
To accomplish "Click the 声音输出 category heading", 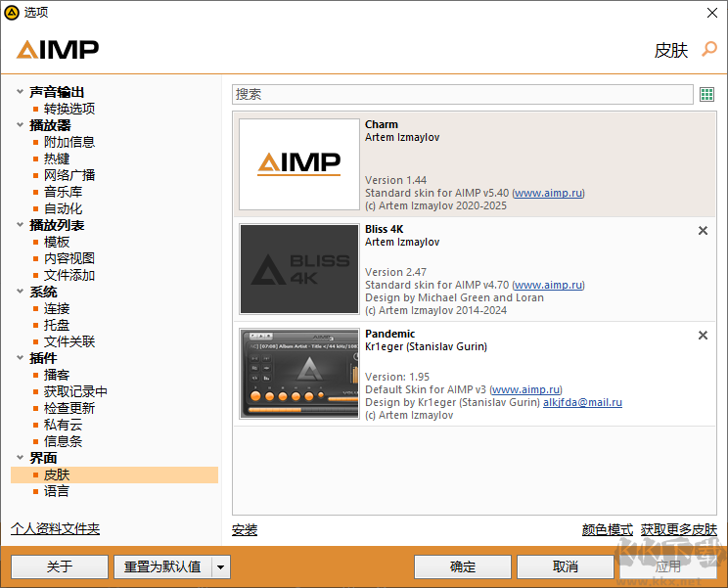I will coord(57,92).
